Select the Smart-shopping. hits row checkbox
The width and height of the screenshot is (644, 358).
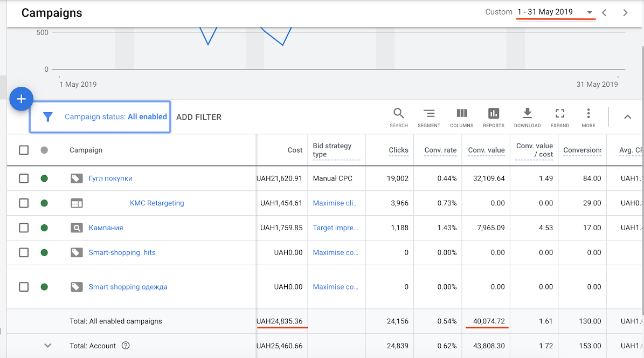24,252
